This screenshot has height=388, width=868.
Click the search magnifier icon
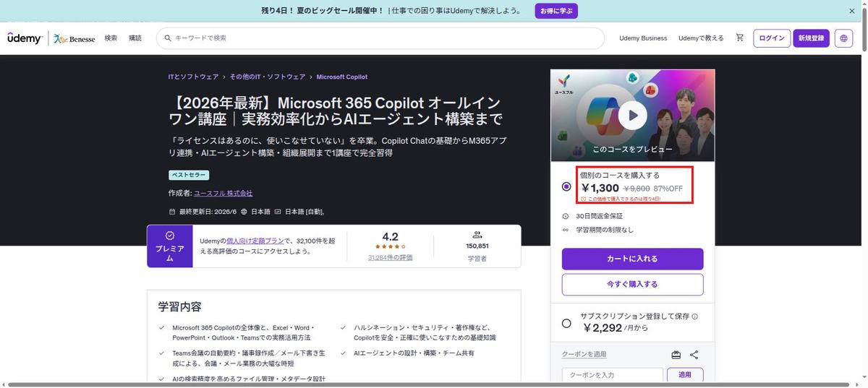[x=168, y=38]
